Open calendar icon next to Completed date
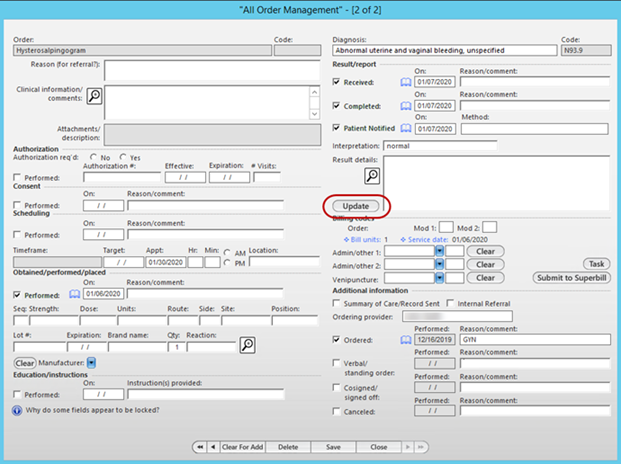This screenshot has width=621, height=464. (x=406, y=105)
